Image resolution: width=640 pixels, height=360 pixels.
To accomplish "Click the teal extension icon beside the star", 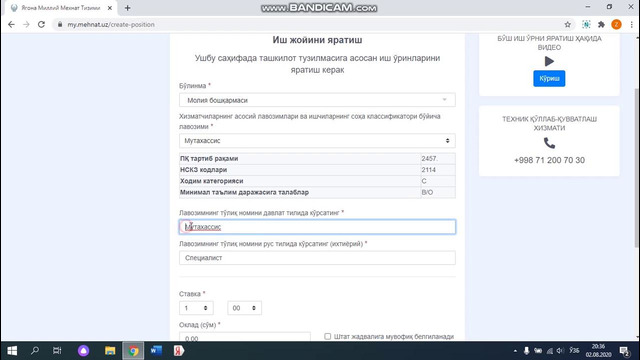I will (x=586, y=24).
